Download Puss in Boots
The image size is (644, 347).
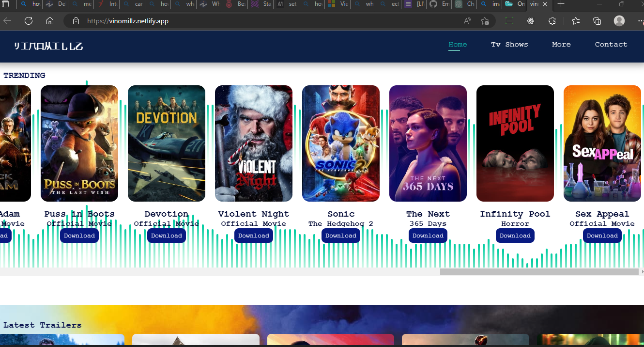click(79, 236)
